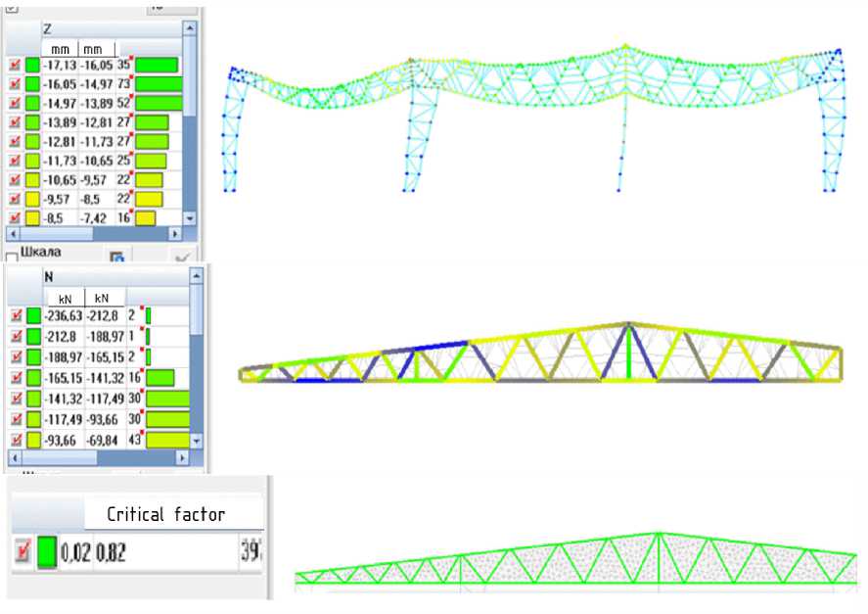Click the green Critical factor color swatch
This screenshot has width=868, height=614.
click(x=47, y=552)
